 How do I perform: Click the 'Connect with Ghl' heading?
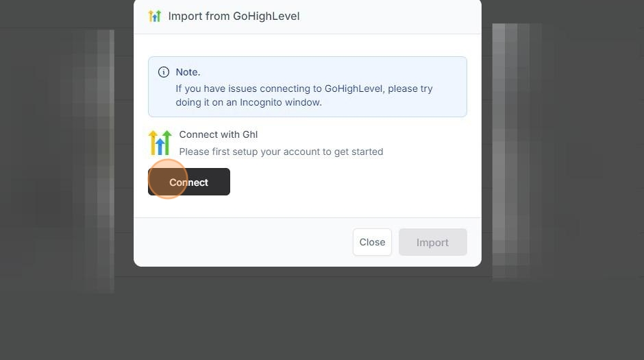[219, 134]
